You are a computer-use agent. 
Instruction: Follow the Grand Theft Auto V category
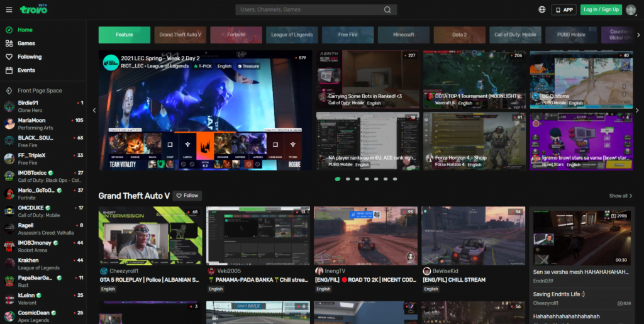tap(187, 196)
